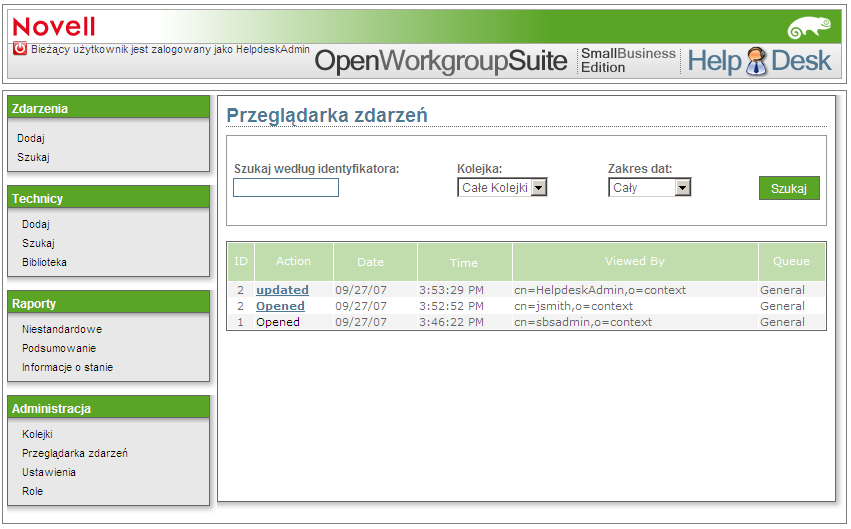
Task: Click the Time column header
Action: click(x=463, y=263)
